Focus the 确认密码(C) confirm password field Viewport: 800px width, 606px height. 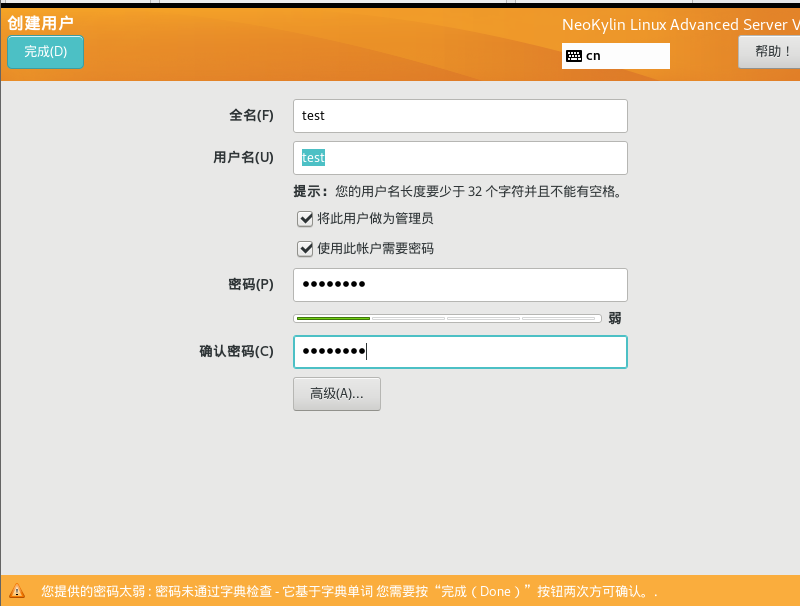click(x=460, y=352)
